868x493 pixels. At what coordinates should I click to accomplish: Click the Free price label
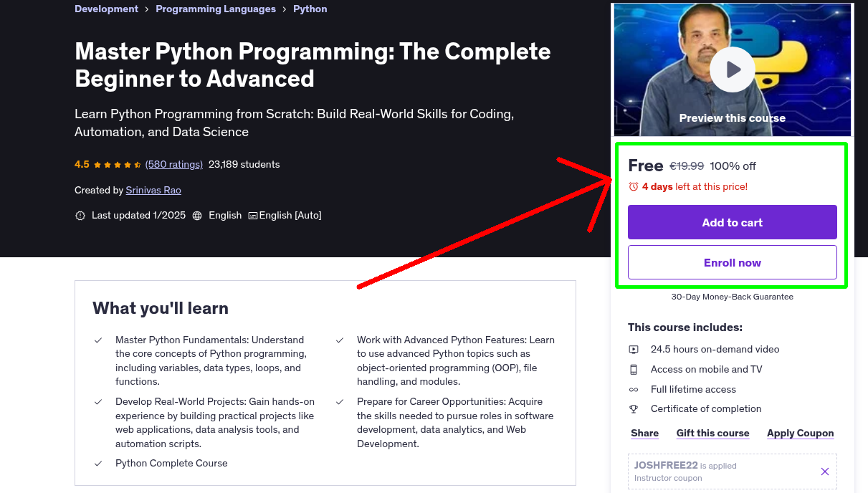pyautogui.click(x=646, y=166)
